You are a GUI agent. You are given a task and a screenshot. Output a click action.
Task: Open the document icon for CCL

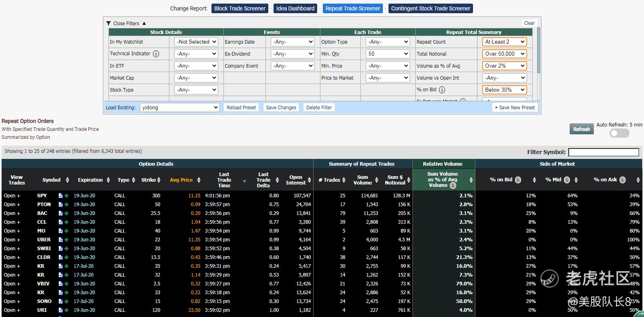coord(60,222)
